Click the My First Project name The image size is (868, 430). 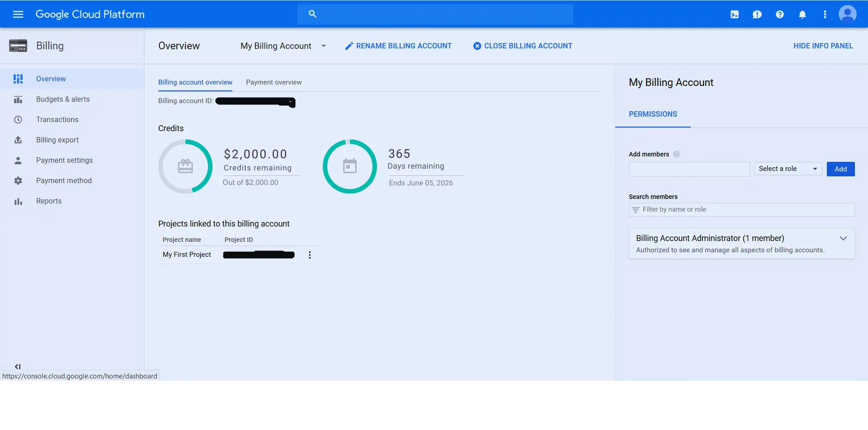pyautogui.click(x=187, y=255)
